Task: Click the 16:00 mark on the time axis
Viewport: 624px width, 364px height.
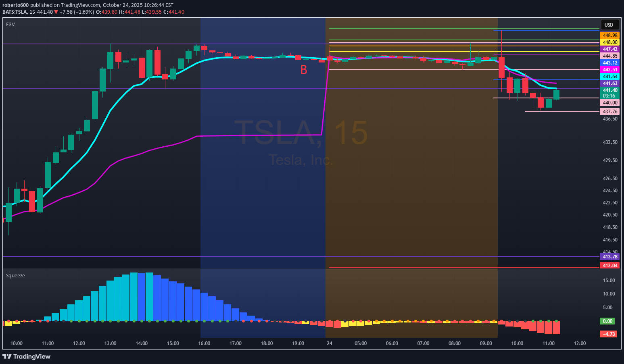Action: [204, 343]
